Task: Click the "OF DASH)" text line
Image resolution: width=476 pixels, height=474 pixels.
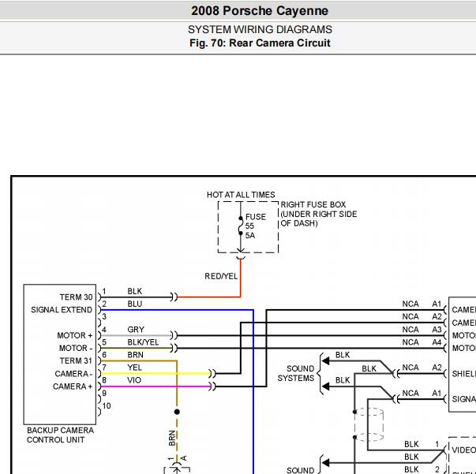Action: [299, 223]
